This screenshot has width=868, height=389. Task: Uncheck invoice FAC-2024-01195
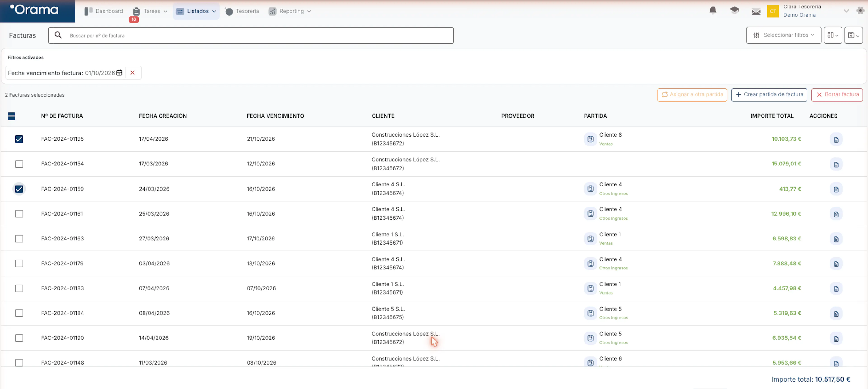19,139
